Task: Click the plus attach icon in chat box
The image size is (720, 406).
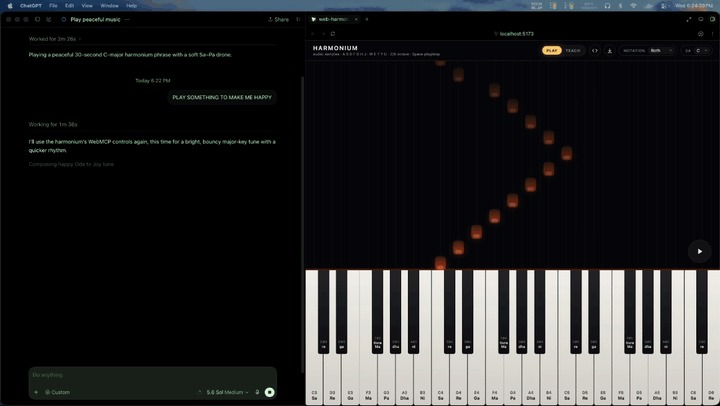Action: pos(36,392)
